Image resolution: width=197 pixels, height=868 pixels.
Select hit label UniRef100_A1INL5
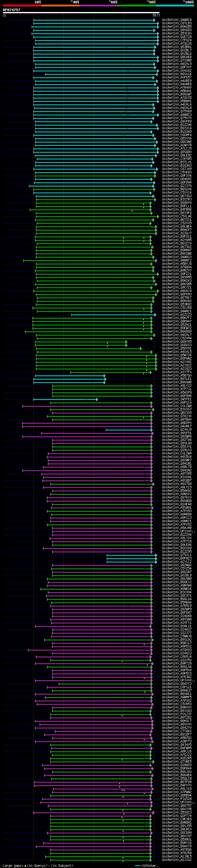(x=177, y=856)
